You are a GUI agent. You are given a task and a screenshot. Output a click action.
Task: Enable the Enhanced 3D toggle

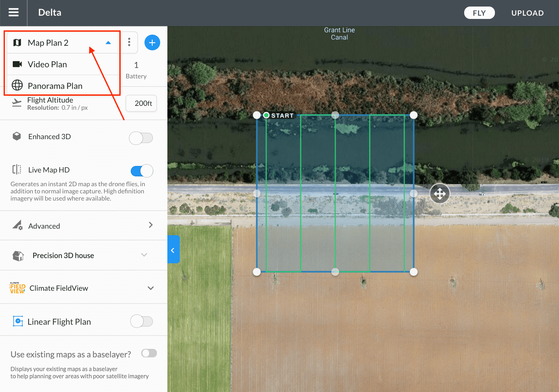[141, 138]
